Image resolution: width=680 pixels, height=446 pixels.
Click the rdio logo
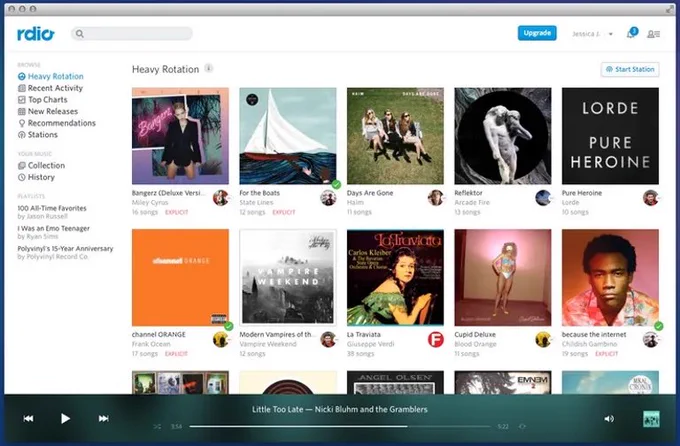click(36, 33)
